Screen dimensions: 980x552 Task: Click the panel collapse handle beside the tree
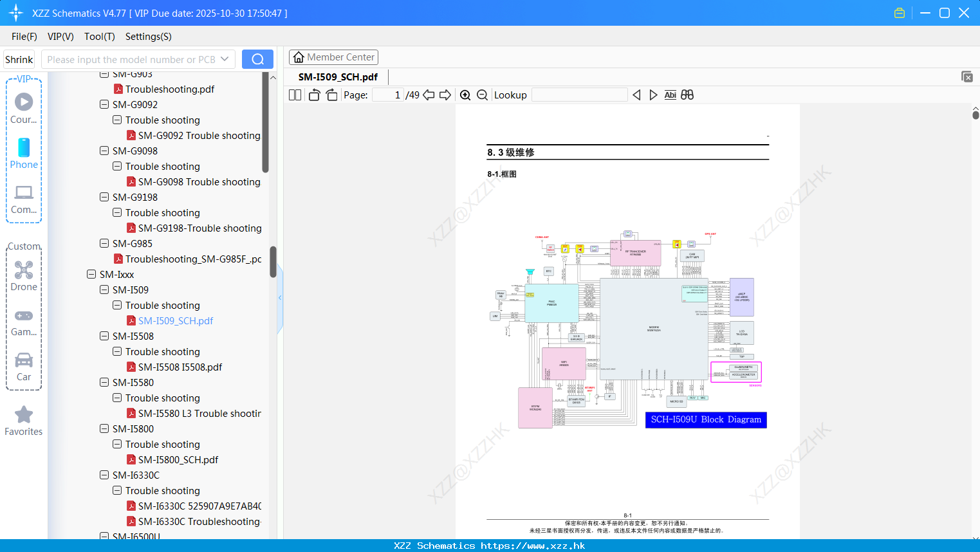click(280, 298)
